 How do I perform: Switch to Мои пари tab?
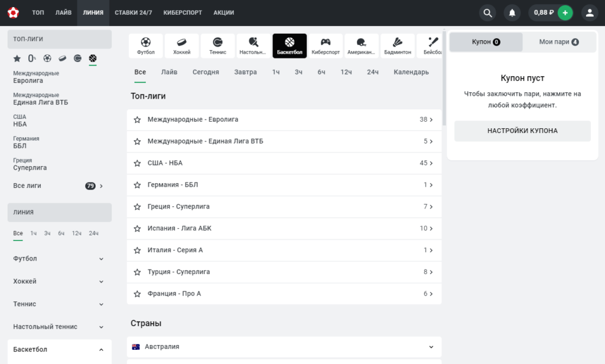click(x=559, y=42)
